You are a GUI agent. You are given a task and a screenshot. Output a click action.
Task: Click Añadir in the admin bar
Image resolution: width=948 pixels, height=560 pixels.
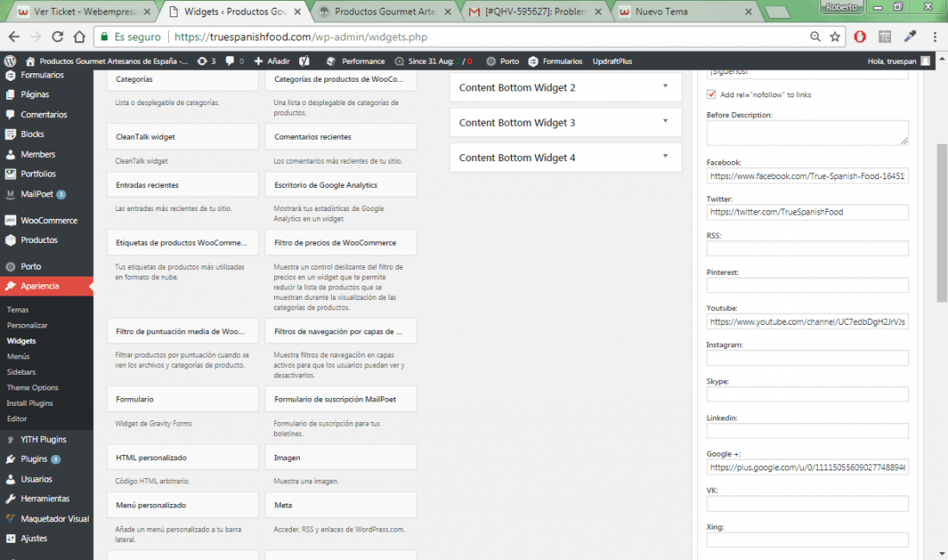tap(272, 61)
